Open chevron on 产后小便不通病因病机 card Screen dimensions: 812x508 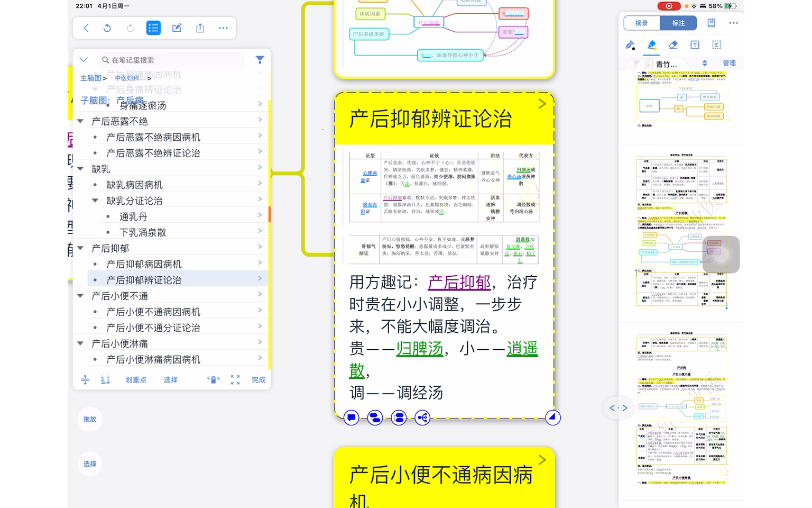[x=542, y=460]
